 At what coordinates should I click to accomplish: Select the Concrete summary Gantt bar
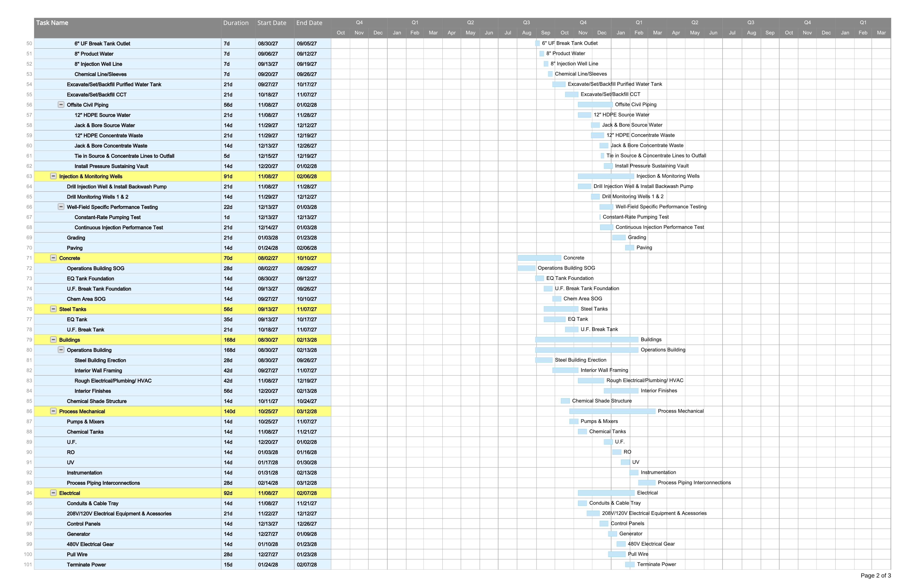[x=539, y=258]
